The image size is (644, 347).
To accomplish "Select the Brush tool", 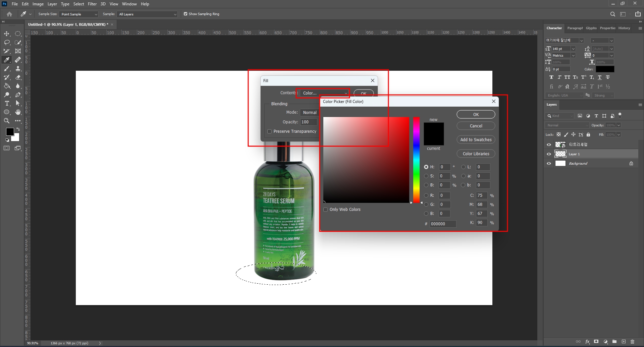I will tap(7, 69).
